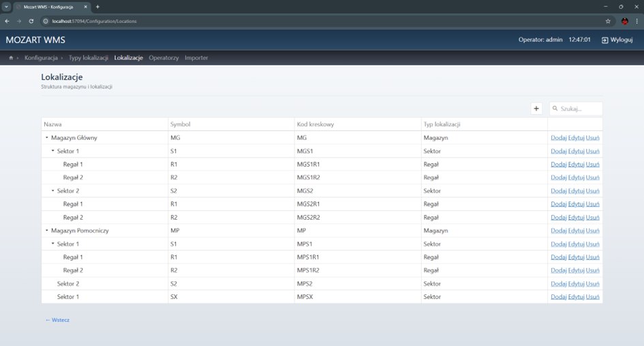Click the plus icon above the table
This screenshot has height=346, width=644.
click(536, 109)
